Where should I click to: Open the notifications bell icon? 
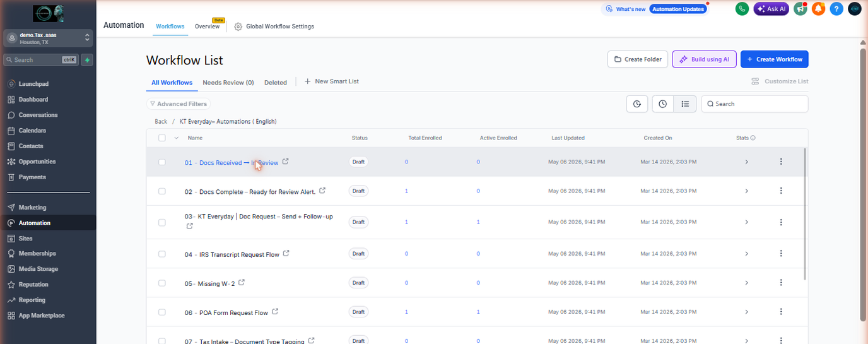click(818, 9)
